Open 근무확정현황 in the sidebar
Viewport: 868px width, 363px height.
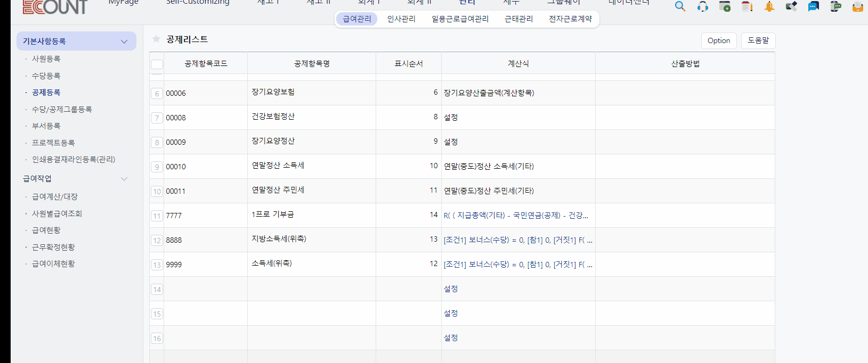point(53,247)
